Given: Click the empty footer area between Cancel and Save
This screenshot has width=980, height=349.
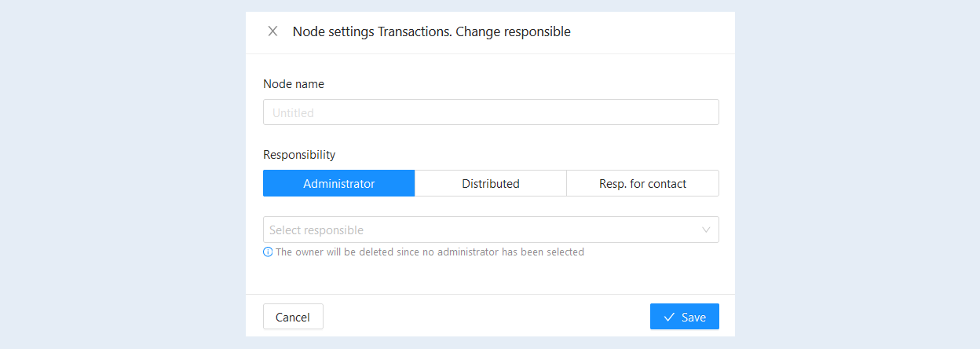Looking at the screenshot, I should (x=487, y=317).
